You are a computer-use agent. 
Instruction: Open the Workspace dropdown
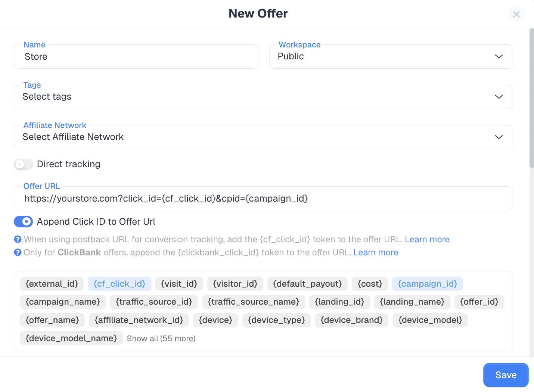[x=391, y=56]
